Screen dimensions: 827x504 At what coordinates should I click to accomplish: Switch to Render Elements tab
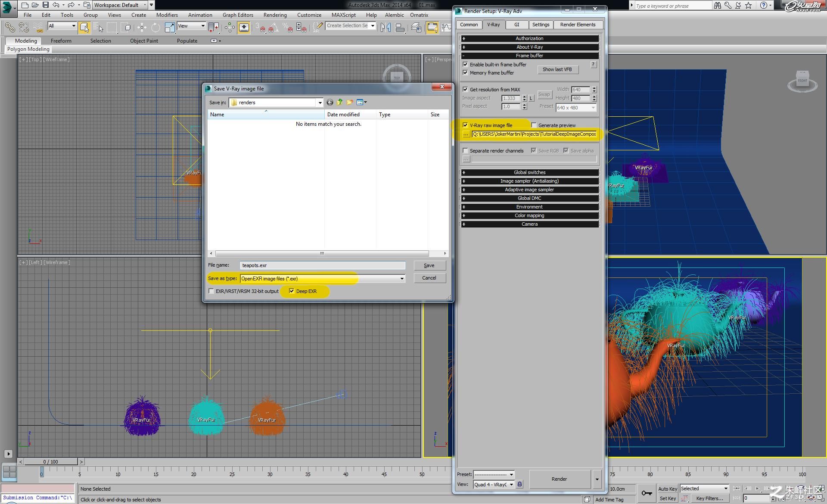[578, 25]
